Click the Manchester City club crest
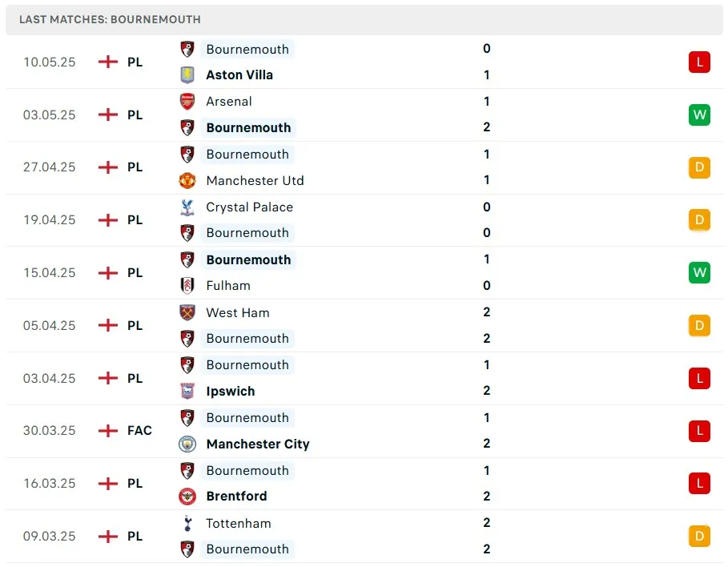This screenshot has width=728, height=567. [x=187, y=444]
